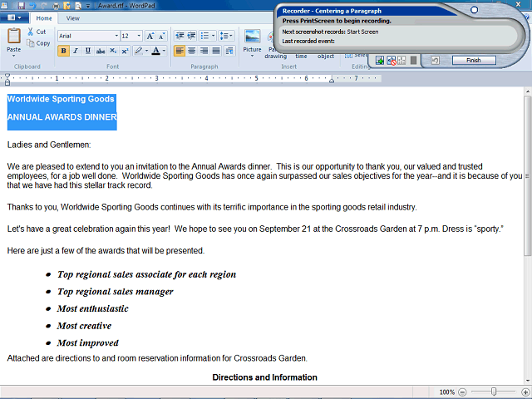Switch to the Home ribbon tab
This screenshot has width=532, height=399.
pos(44,18)
